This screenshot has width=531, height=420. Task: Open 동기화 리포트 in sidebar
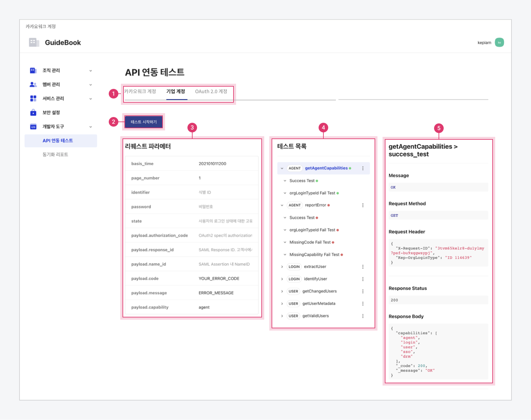(x=55, y=154)
